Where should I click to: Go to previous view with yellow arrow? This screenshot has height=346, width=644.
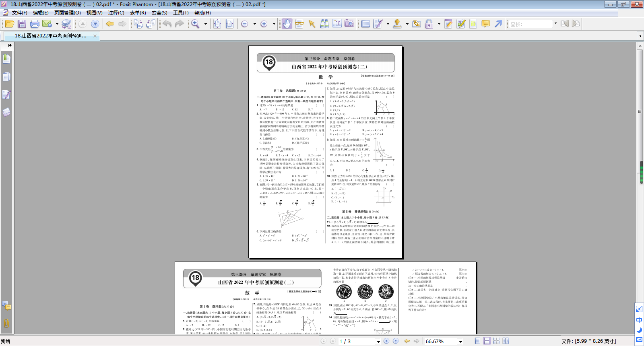(110, 24)
